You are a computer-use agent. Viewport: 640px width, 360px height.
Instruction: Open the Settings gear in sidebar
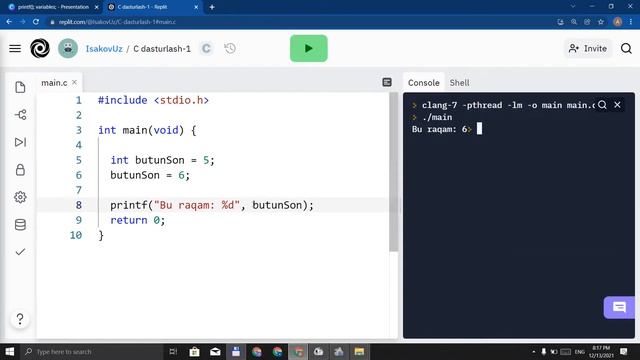coord(20,197)
